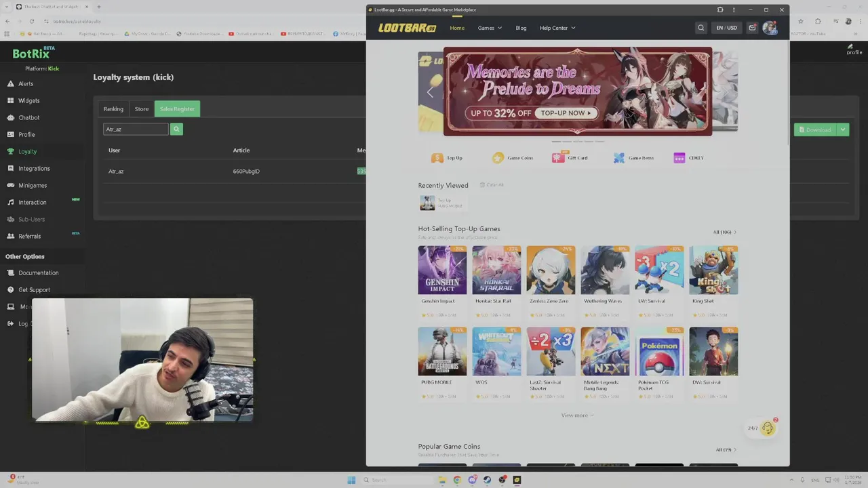Open Chrome from the taskbar
The image size is (868, 488).
[457, 480]
